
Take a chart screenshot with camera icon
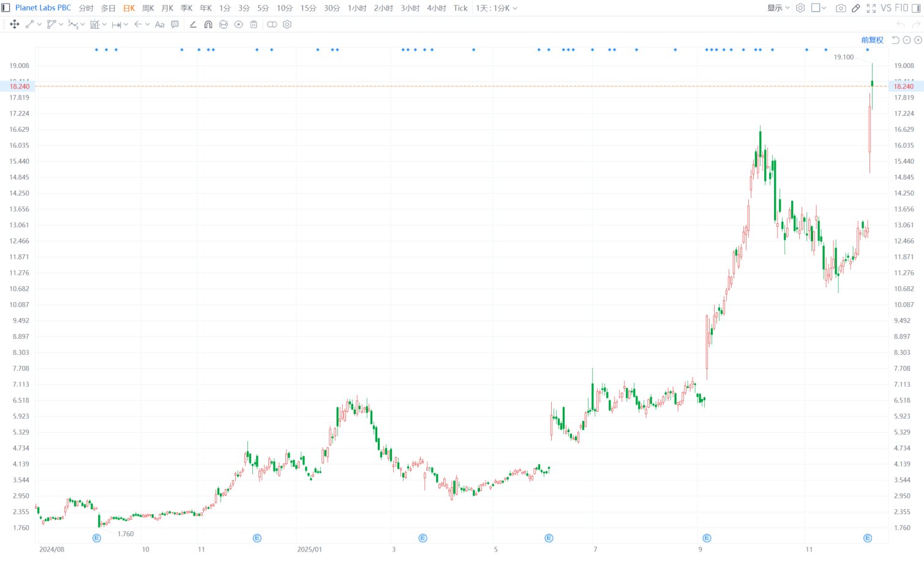(841, 8)
